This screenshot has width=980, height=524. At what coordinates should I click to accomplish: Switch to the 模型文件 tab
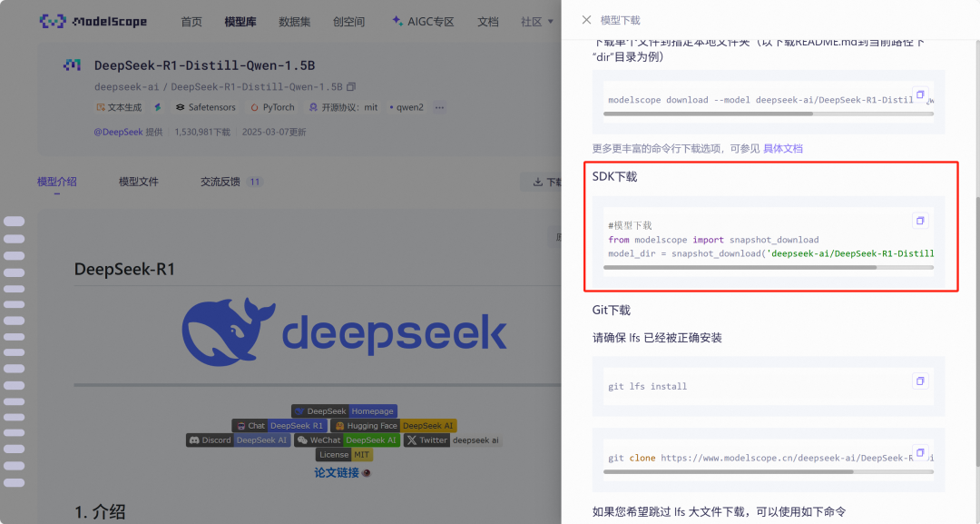[139, 182]
